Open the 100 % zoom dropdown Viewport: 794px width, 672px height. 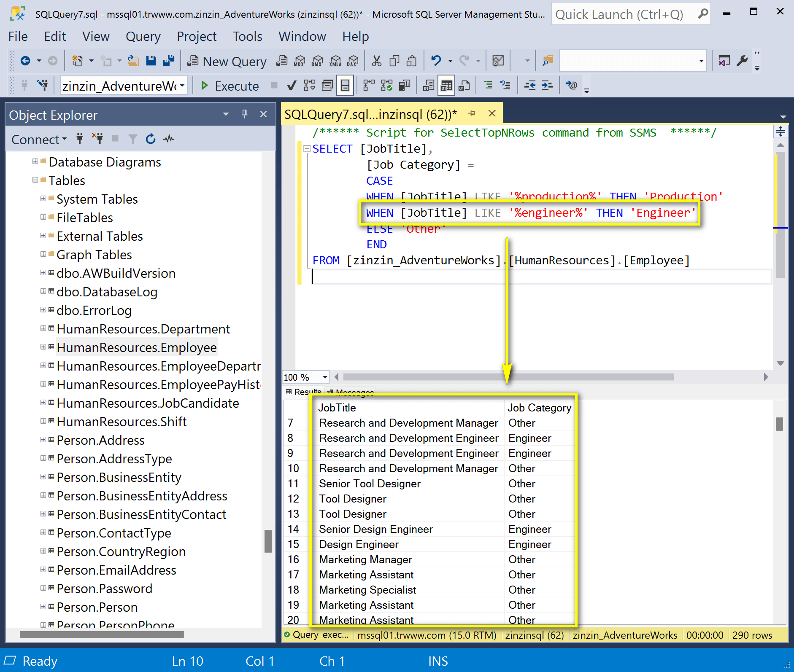[324, 377]
